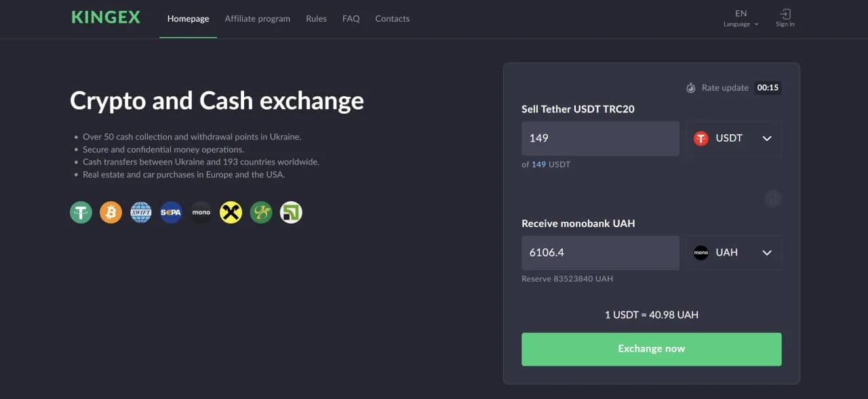Click the sell amount input showing 149
868x399 pixels.
click(600, 138)
